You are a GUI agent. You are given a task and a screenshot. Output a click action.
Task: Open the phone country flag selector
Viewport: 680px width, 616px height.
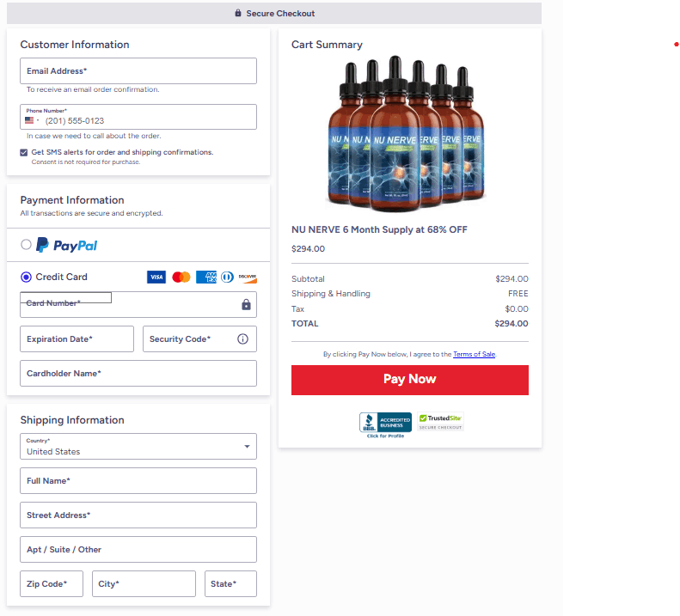[32, 121]
